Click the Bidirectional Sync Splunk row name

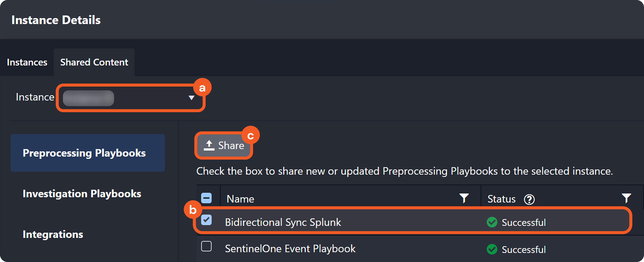[x=283, y=222]
